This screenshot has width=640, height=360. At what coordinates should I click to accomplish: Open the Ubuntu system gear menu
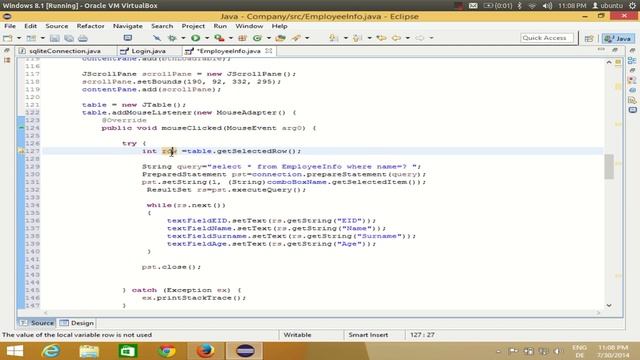pos(633,6)
